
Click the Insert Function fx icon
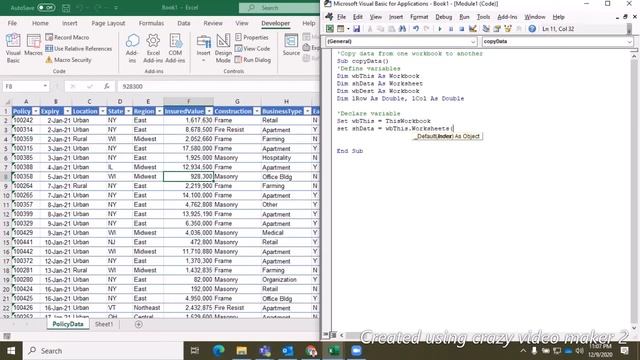tap(107, 87)
